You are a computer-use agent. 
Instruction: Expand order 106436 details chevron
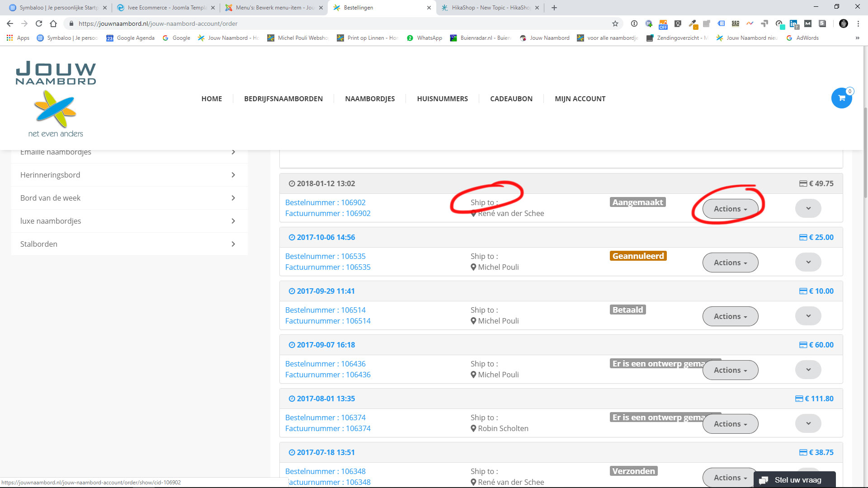[808, 370]
